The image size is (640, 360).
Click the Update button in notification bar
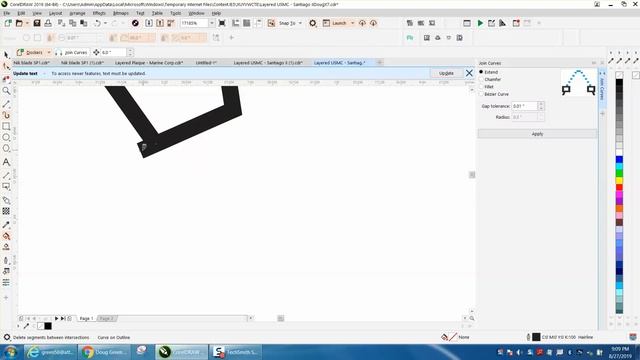click(446, 73)
